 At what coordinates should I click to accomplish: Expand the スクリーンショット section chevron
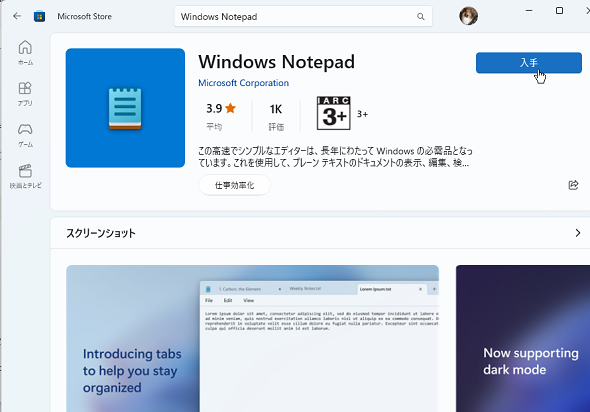pos(578,233)
